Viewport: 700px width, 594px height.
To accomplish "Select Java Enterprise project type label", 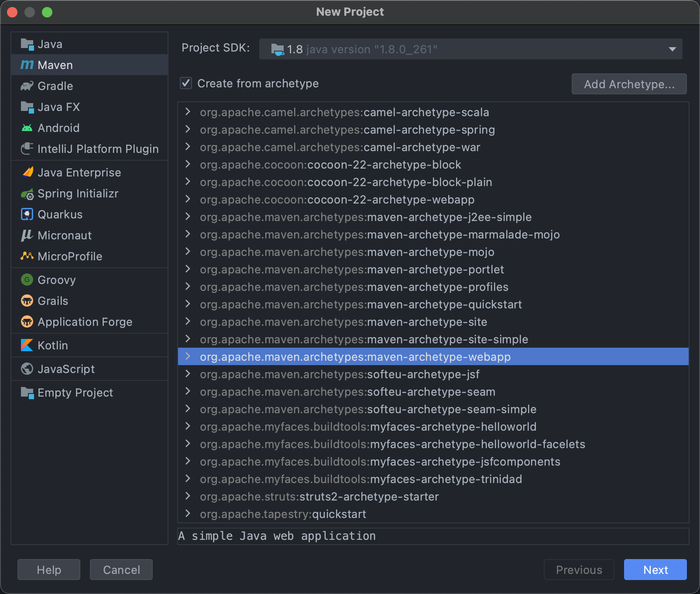I will 79,173.
